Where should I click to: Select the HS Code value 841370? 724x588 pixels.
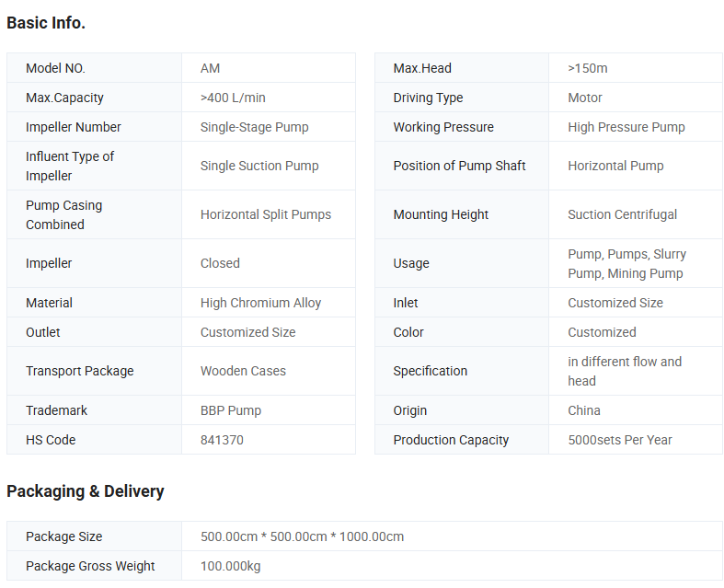222,440
